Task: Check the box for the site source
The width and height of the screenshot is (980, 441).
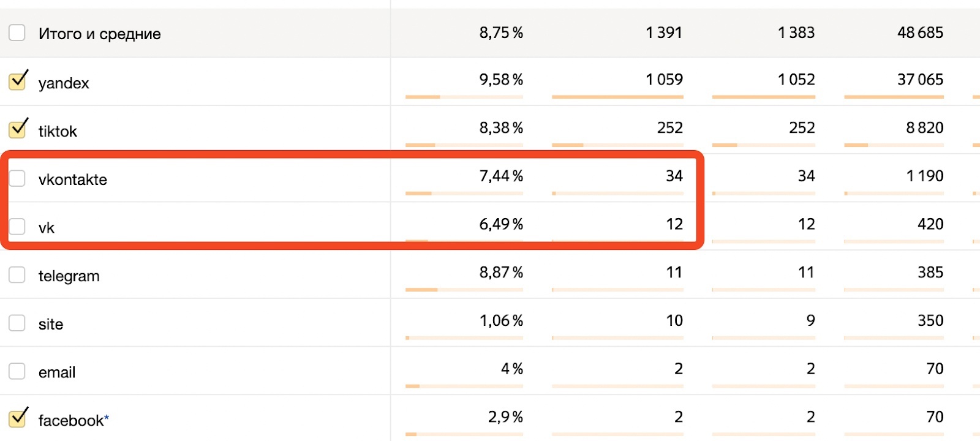Action: coord(17,323)
